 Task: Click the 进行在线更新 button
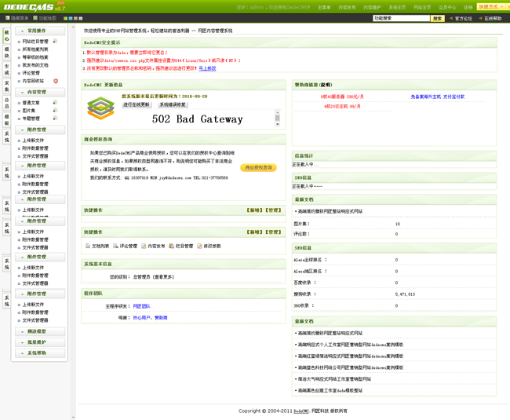click(x=136, y=104)
